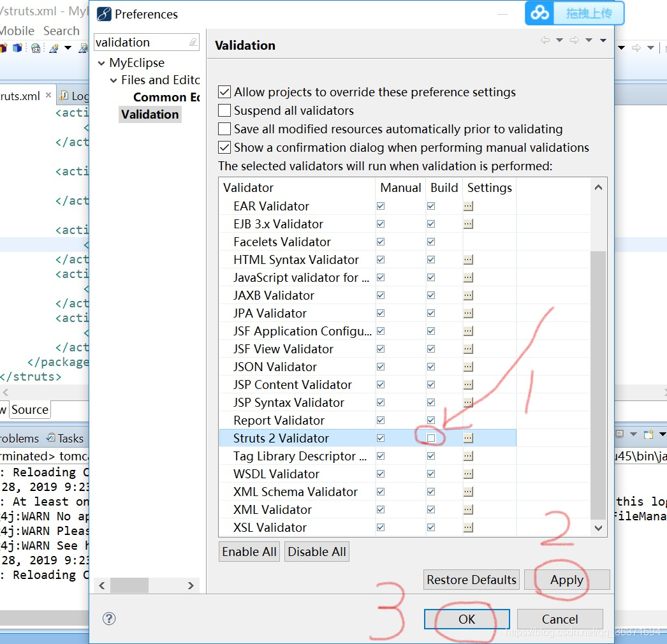Clear the validation filter text icon

click(x=193, y=42)
